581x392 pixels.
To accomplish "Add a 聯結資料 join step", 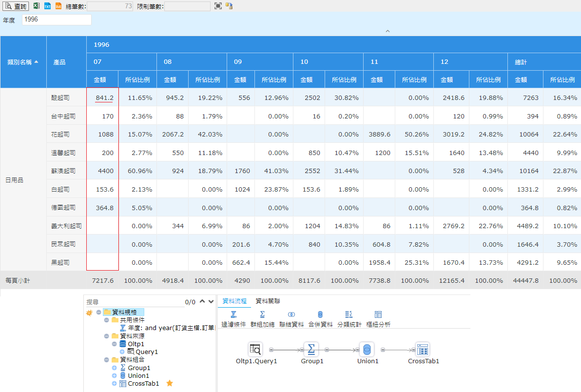I will [x=291, y=319].
